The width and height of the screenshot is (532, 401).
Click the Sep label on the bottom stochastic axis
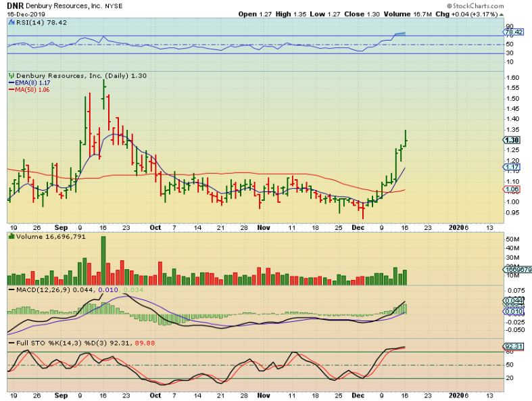pyautogui.click(x=61, y=396)
